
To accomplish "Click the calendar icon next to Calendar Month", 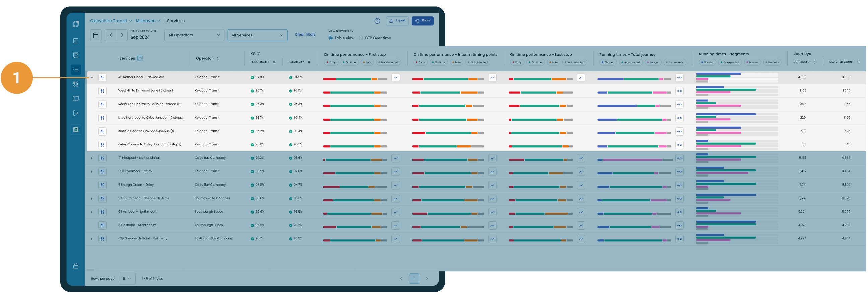I will [x=96, y=35].
